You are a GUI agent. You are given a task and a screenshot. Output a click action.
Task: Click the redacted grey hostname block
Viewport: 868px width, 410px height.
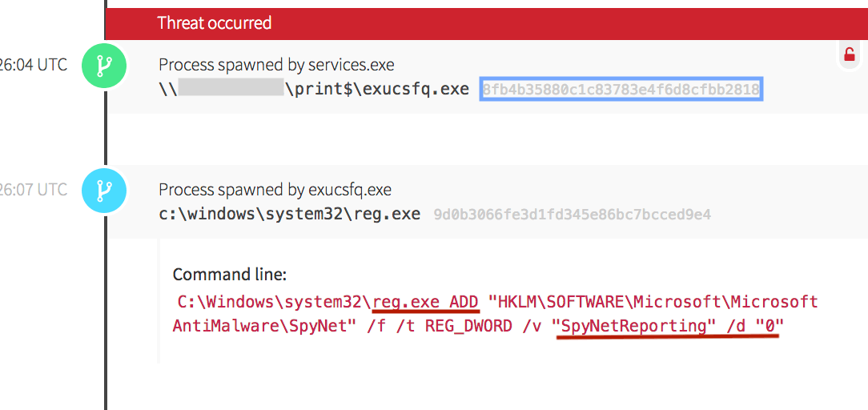click(231, 89)
